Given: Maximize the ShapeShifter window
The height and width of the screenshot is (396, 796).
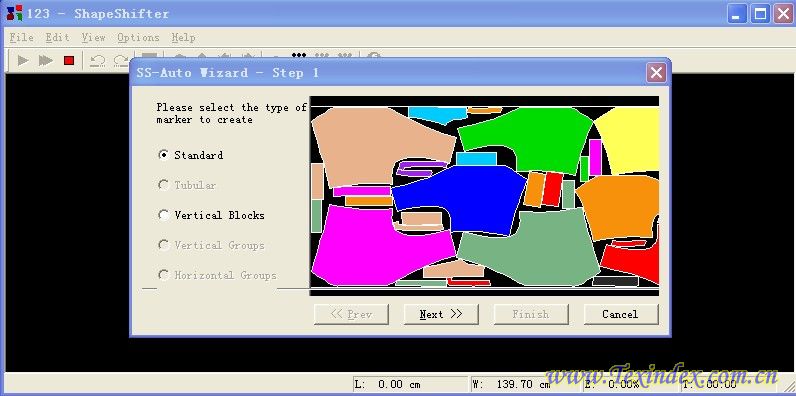Looking at the screenshot, I should [x=760, y=13].
